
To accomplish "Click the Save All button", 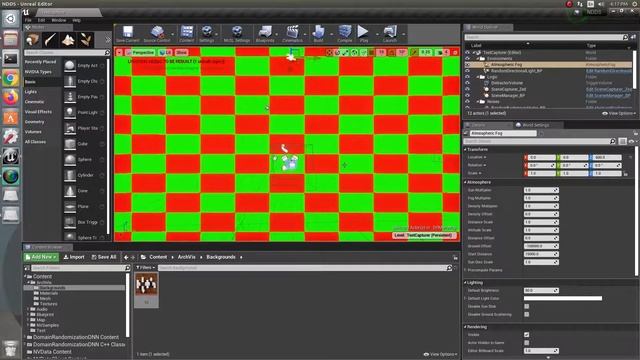I will [x=104, y=257].
